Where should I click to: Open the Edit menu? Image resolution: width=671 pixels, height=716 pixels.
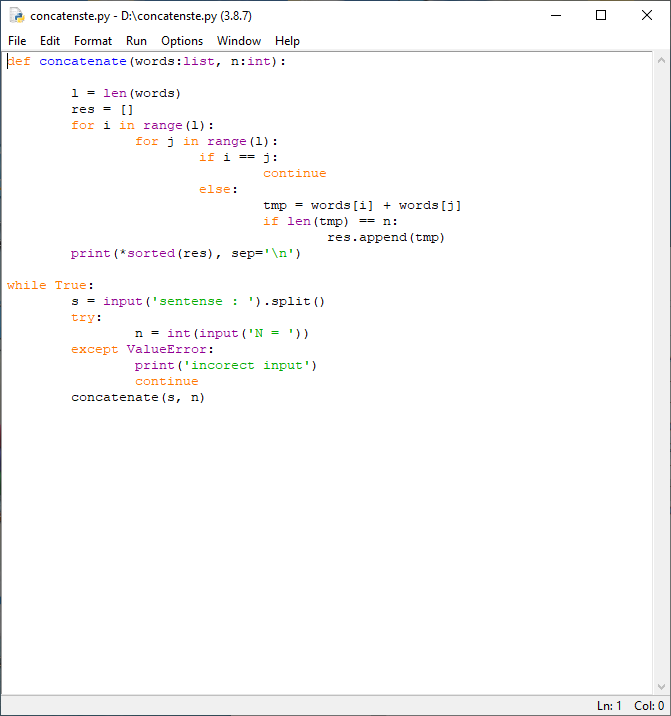(x=50, y=41)
